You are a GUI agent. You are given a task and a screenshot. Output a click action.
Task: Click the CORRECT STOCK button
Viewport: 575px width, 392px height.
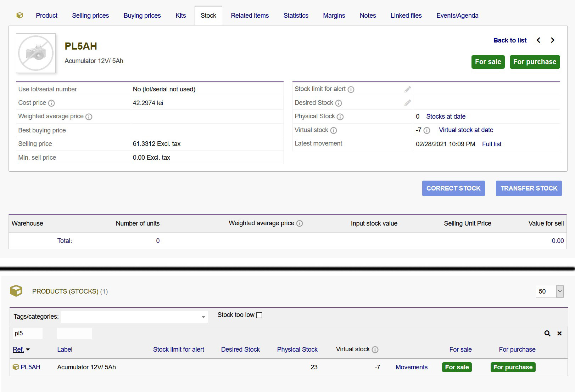point(453,188)
